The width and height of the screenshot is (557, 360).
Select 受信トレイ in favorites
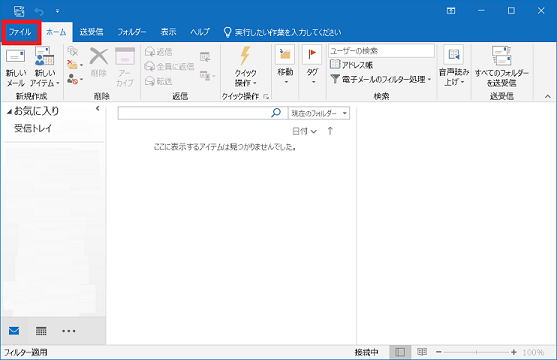(33, 128)
